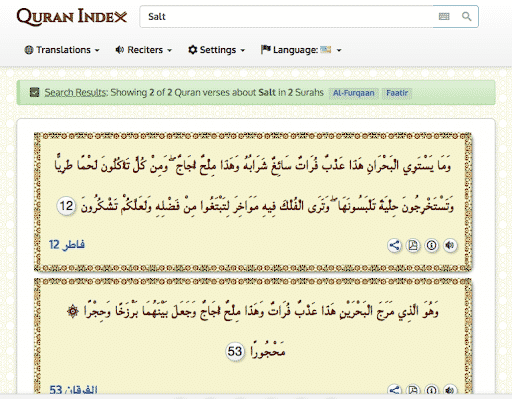The height and width of the screenshot is (399, 512).
Task: Click the speaker icon beside Reciters
Action: coord(120,50)
